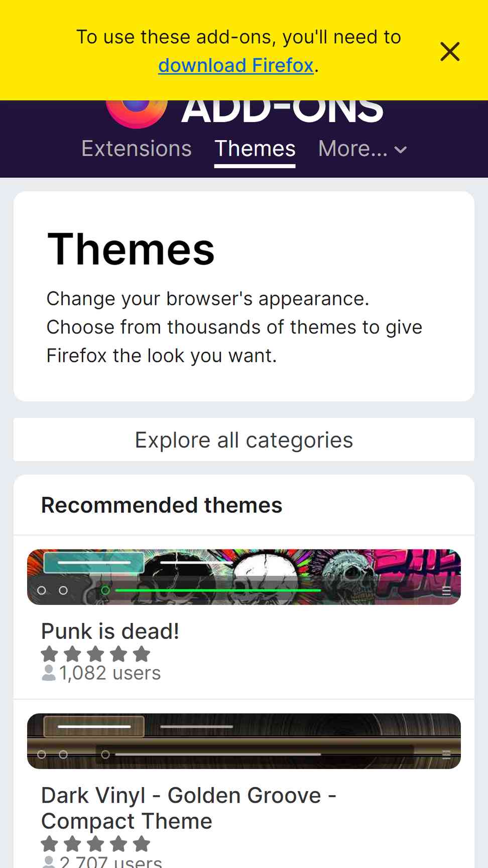Click the Recommended themes heading
Image resolution: width=488 pixels, height=868 pixels.
(162, 505)
